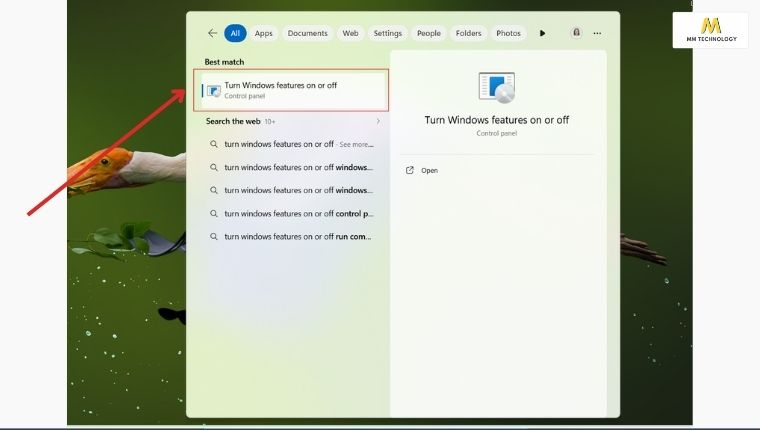760x430 pixels.
Task: Switch to the Documents filter tab
Action: 307,33
